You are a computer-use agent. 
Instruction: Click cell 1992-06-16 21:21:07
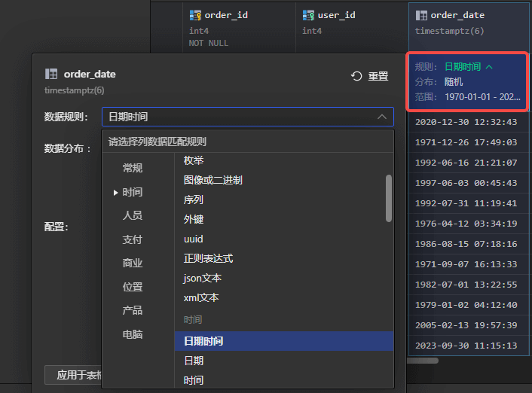[468, 163]
